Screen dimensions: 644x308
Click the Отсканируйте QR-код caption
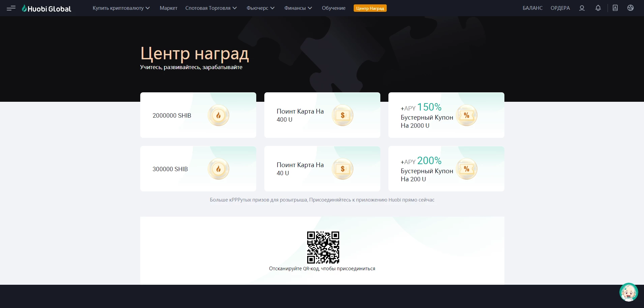click(322, 269)
